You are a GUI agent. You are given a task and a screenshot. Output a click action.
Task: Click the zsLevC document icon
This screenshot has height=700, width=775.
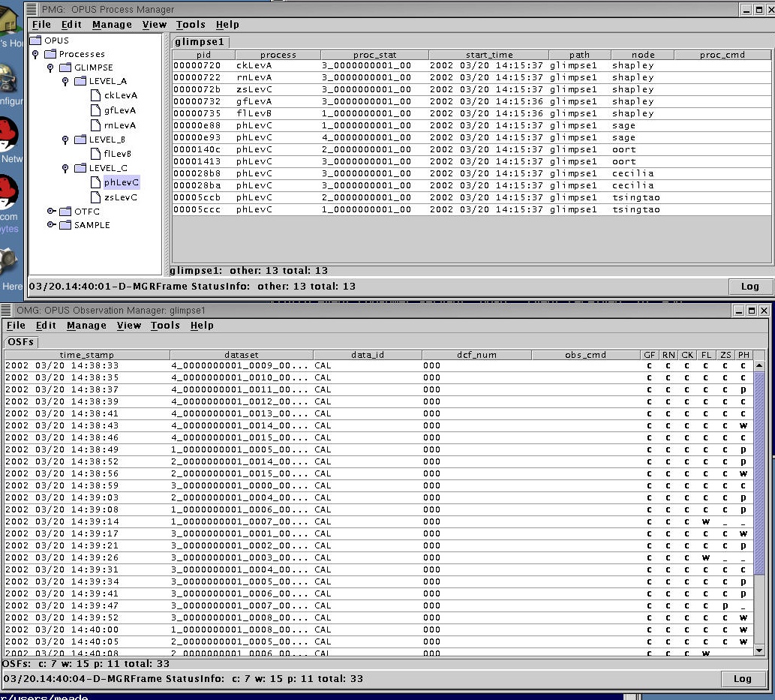96,197
